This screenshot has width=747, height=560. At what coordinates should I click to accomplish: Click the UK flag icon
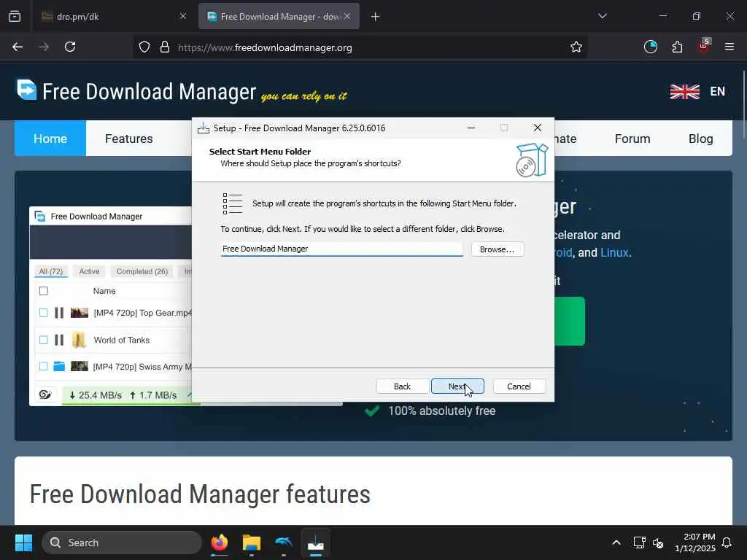tap(684, 91)
